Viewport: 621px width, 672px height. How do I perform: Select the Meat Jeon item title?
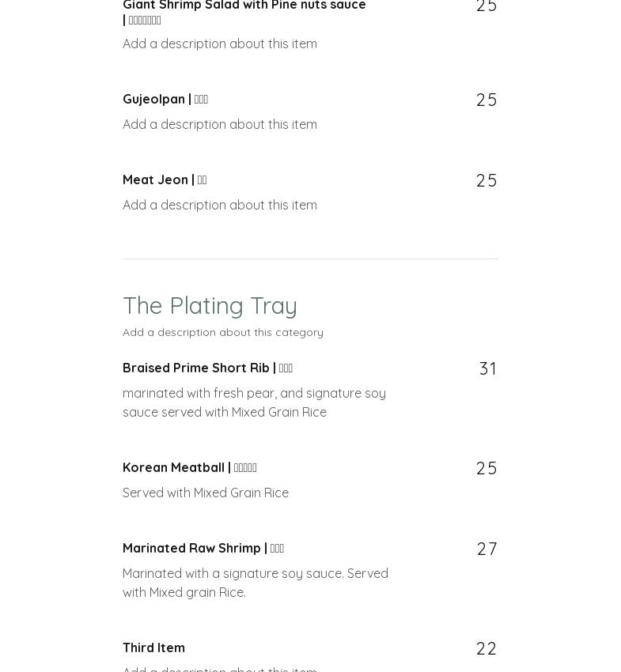[x=164, y=179]
